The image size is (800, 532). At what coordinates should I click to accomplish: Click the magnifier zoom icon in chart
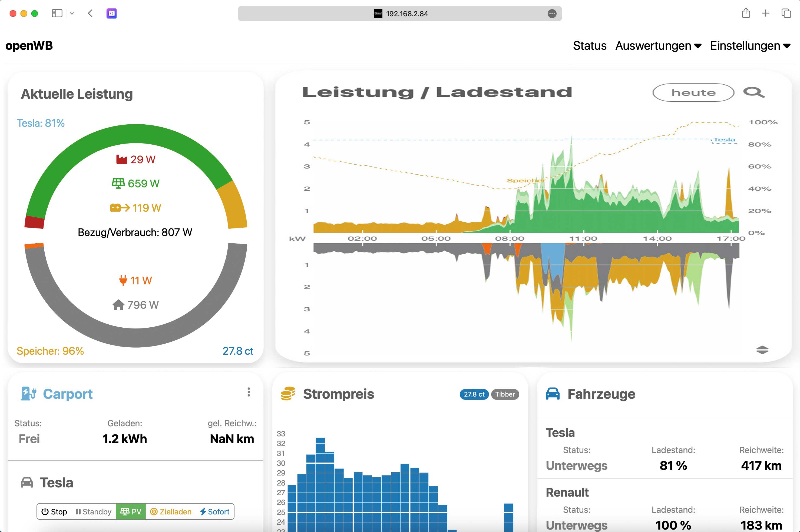pos(753,92)
